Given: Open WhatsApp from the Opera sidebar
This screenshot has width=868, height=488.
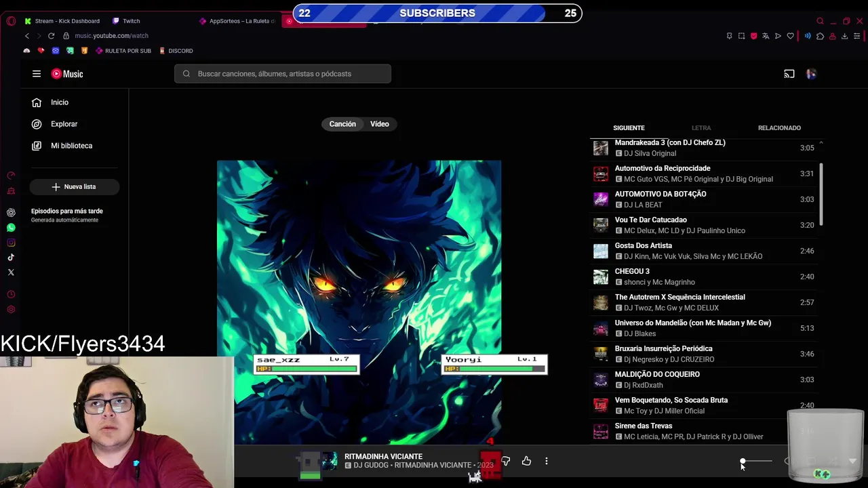Looking at the screenshot, I should [11, 228].
